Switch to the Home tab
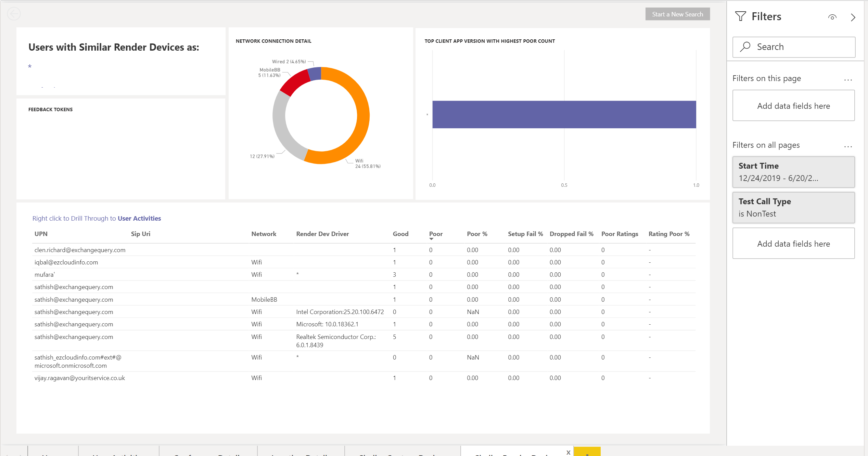Image resolution: width=868 pixels, height=456 pixels. tap(53, 454)
